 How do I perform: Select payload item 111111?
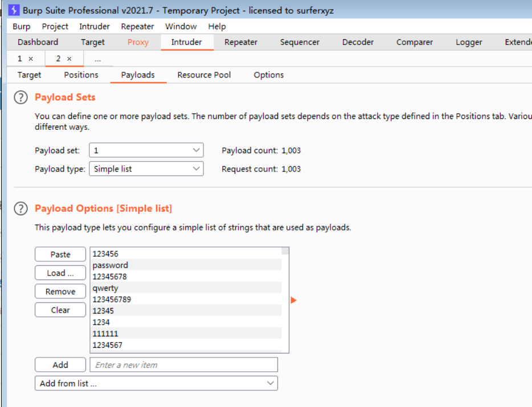point(186,334)
